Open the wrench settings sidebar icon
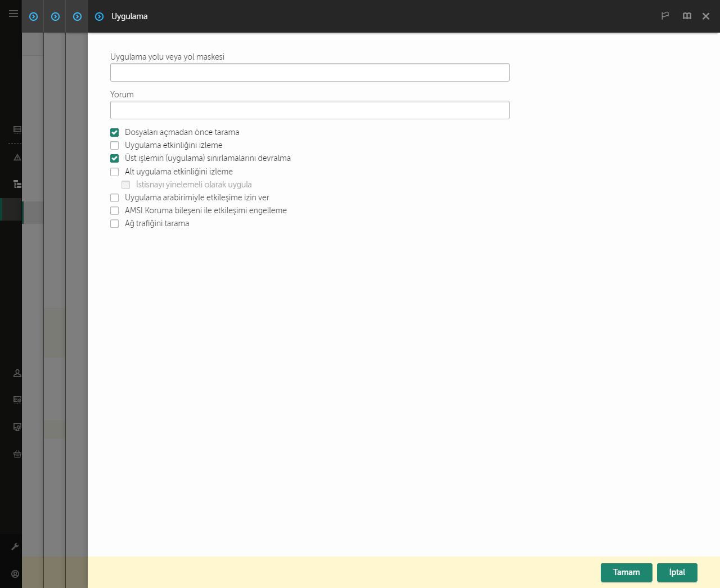This screenshot has width=720, height=588. click(15, 546)
